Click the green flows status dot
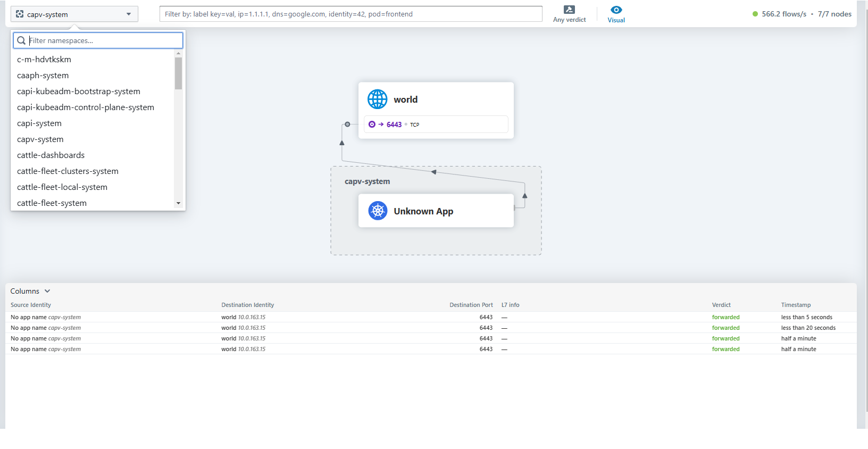 click(x=755, y=14)
